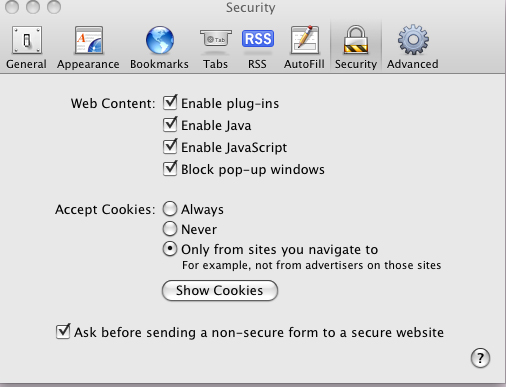506x387 pixels.
Task: Open the help question mark button
Action: point(480,358)
